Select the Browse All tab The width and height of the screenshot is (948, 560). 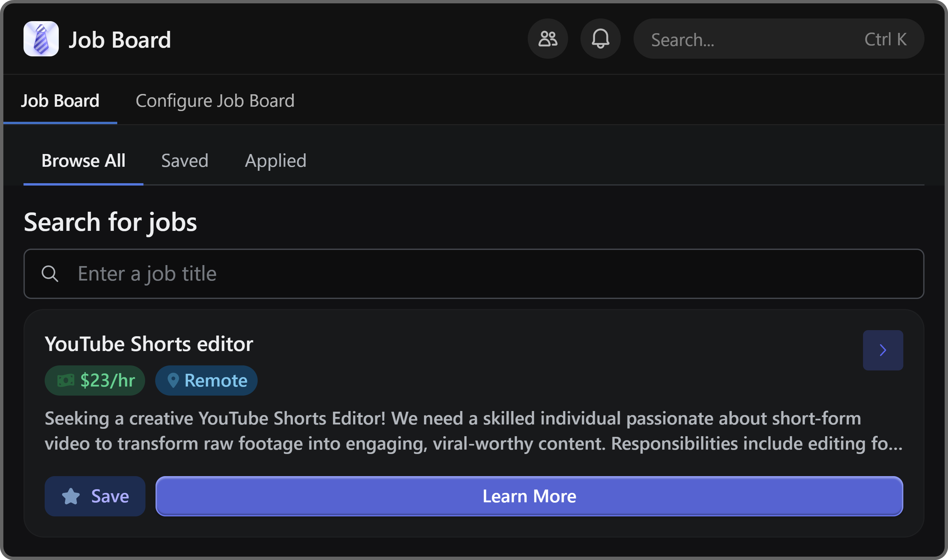(x=83, y=161)
